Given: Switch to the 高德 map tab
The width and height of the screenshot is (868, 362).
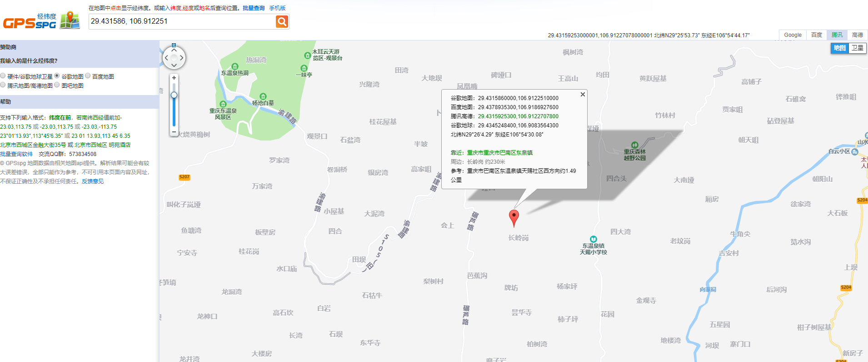Looking at the screenshot, I should point(858,35).
